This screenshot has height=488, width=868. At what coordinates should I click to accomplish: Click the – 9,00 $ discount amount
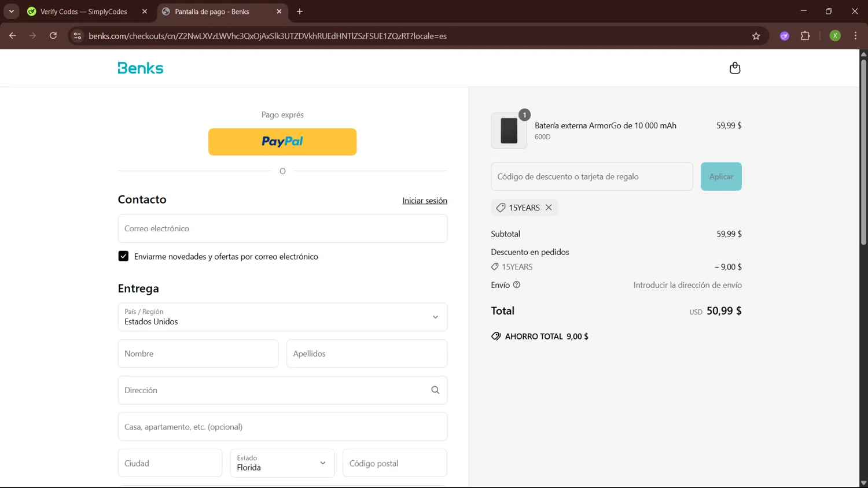point(728,267)
